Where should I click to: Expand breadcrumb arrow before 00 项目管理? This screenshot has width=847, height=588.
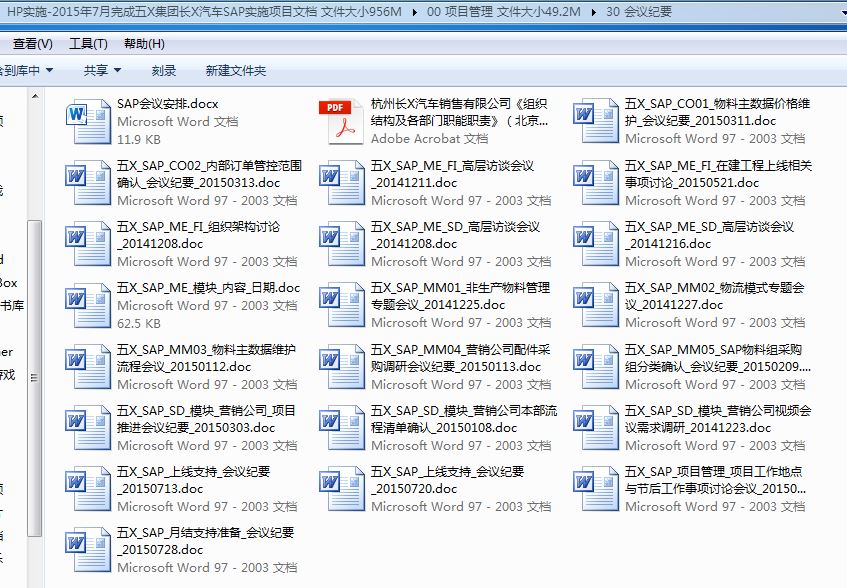pyautogui.click(x=414, y=12)
